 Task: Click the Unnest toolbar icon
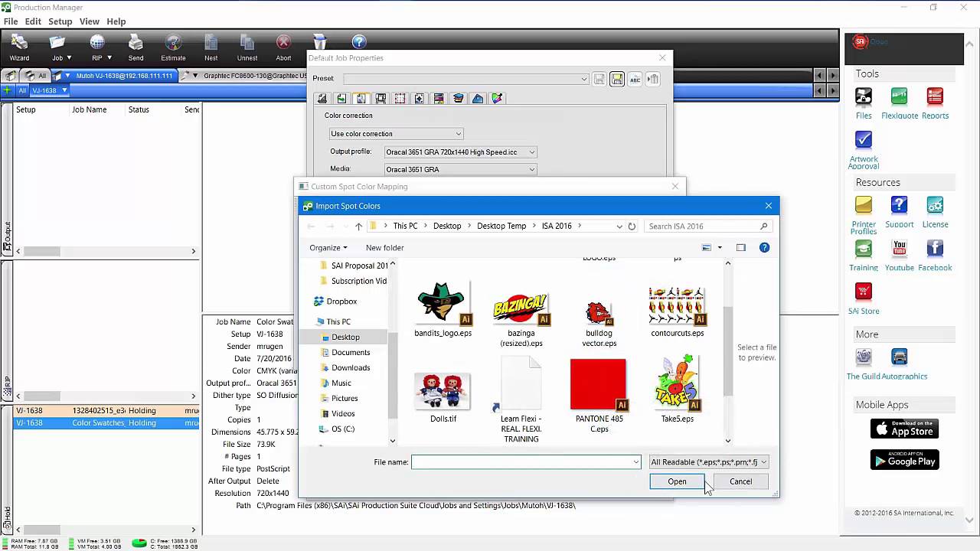(x=247, y=48)
